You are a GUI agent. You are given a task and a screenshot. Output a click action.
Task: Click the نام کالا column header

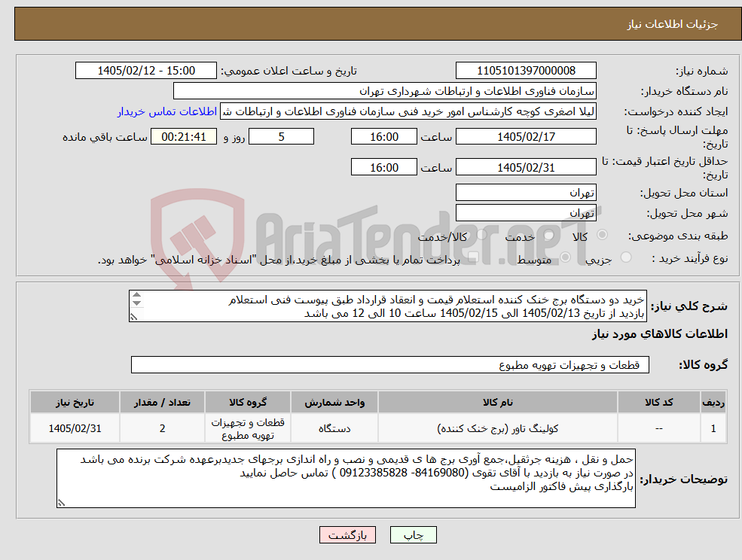pos(497,403)
